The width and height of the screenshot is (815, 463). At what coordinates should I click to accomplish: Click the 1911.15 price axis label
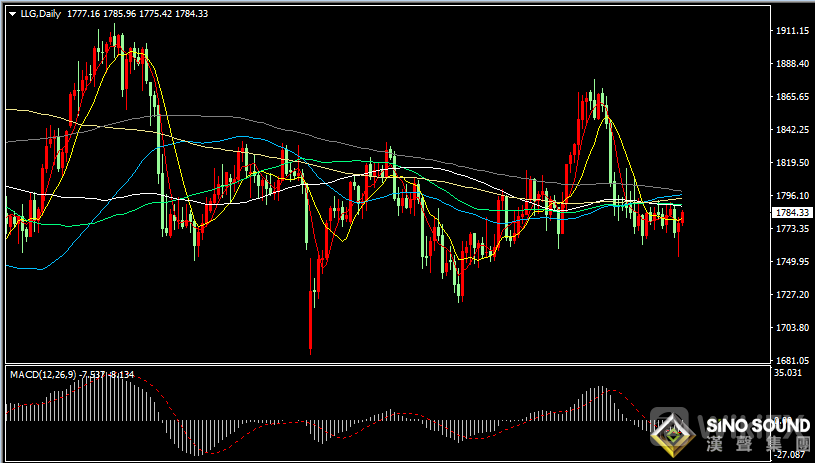(x=790, y=31)
